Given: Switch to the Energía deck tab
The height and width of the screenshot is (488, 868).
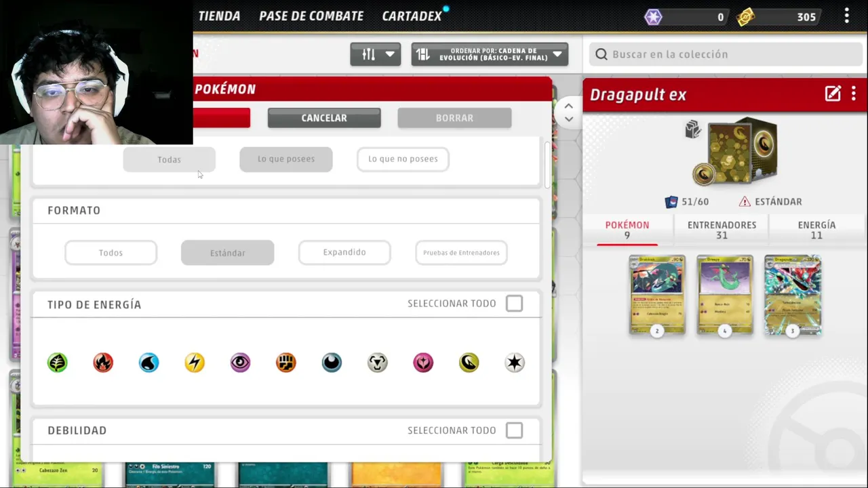Looking at the screenshot, I should click(816, 230).
